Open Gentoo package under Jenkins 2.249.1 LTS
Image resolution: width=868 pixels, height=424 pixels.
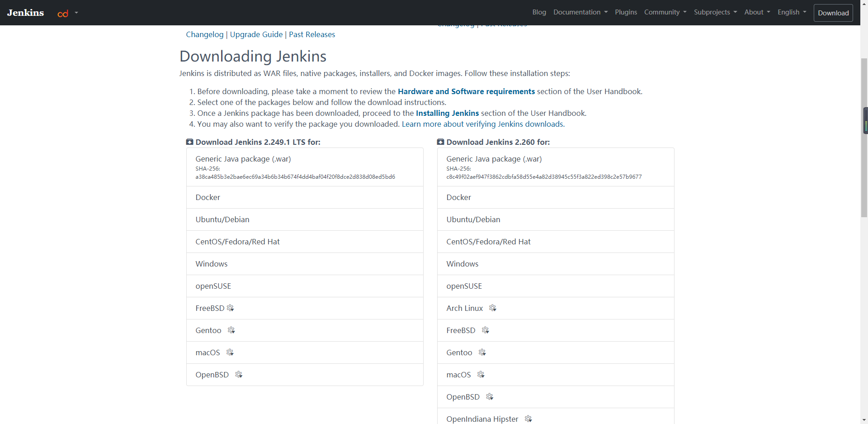pos(305,330)
